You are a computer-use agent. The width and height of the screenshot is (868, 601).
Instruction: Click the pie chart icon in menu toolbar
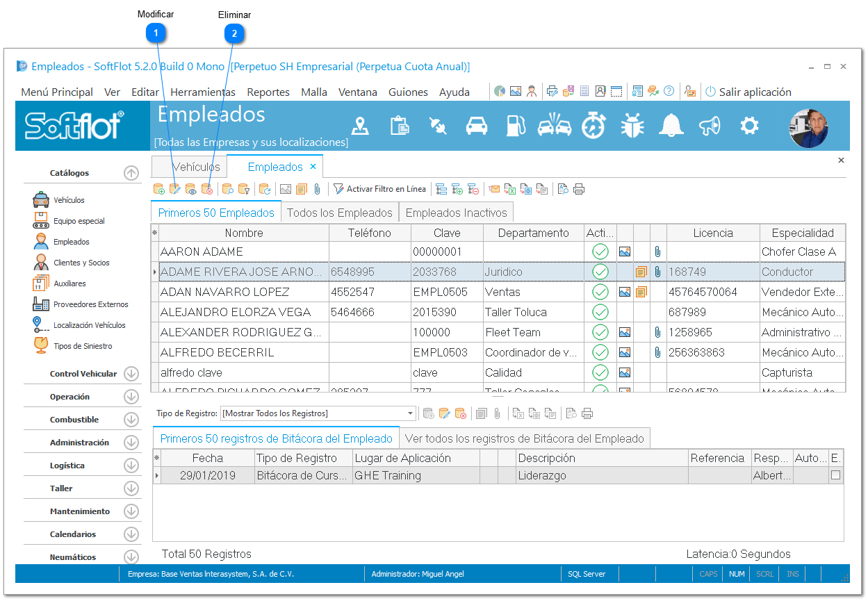pyautogui.click(x=499, y=91)
